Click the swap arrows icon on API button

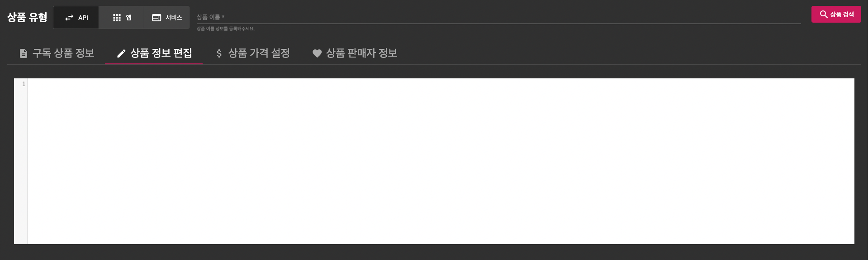point(69,18)
